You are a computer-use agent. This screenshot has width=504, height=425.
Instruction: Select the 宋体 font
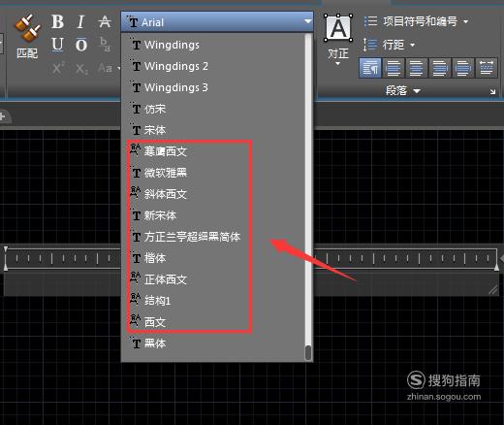click(213, 130)
